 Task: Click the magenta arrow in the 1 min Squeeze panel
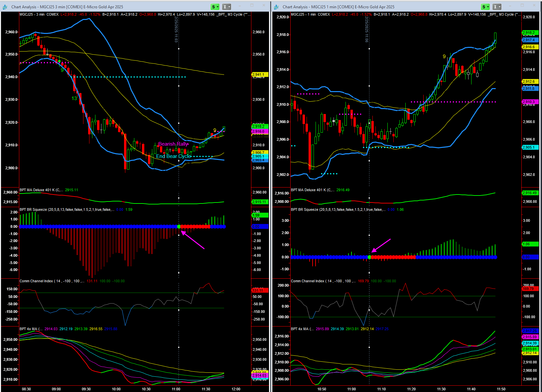[x=381, y=246]
